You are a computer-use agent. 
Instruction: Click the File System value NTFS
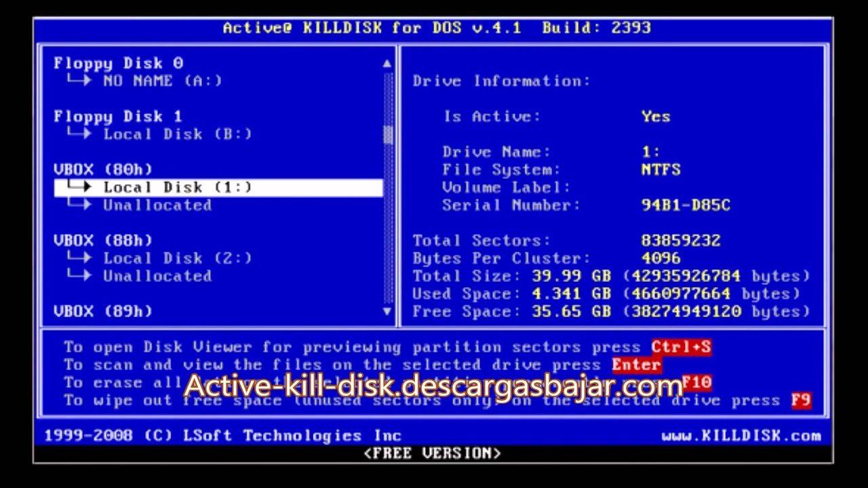click(660, 169)
